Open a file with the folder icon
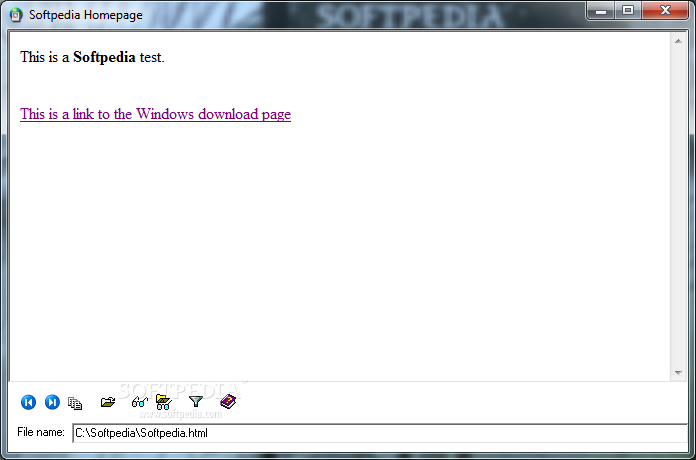696x460 pixels. pyautogui.click(x=108, y=402)
